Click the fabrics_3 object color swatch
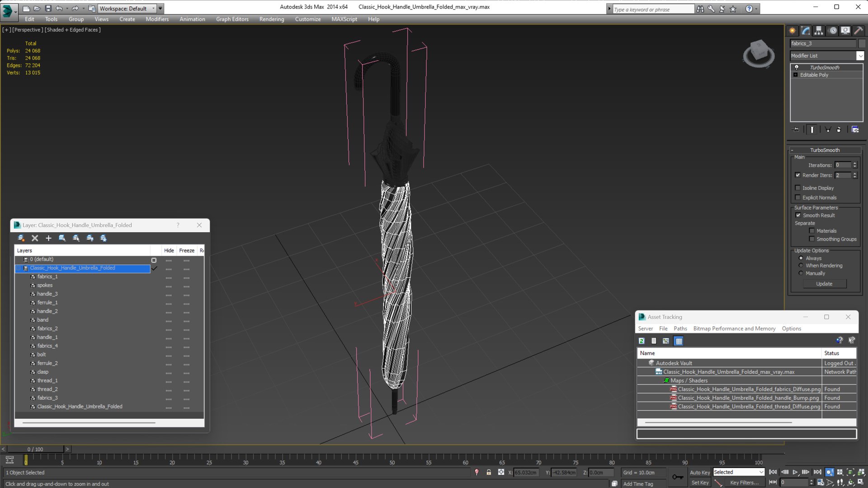Viewport: 868px width, 488px height. [862, 43]
